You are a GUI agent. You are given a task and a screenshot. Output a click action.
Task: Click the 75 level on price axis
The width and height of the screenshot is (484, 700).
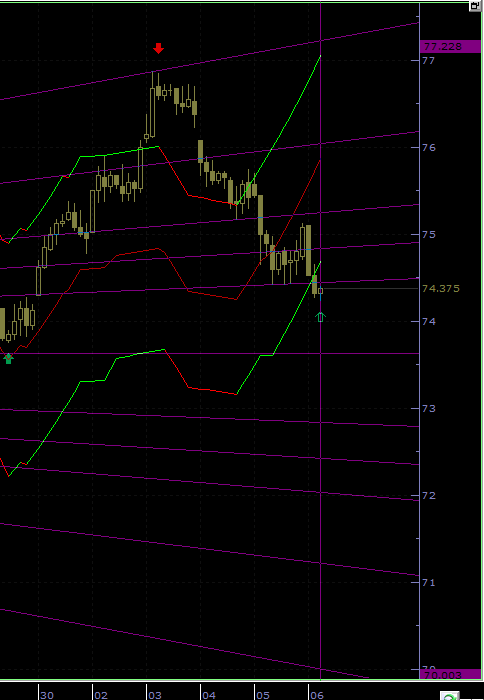click(x=429, y=234)
